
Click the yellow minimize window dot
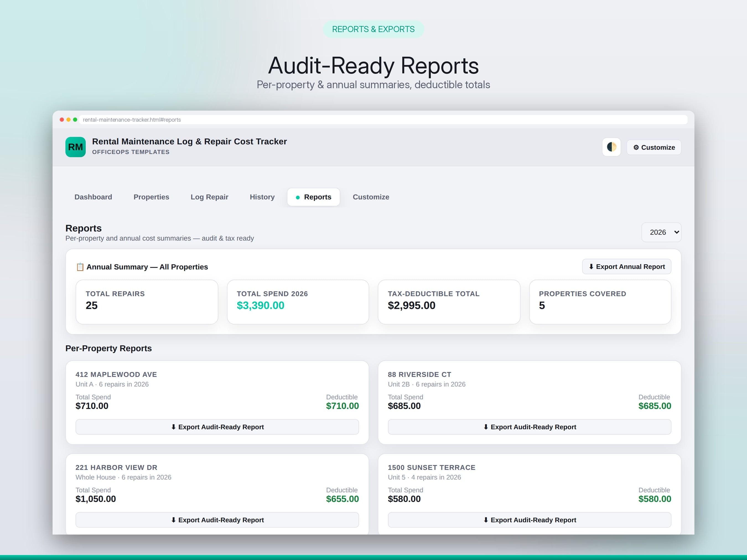point(69,119)
